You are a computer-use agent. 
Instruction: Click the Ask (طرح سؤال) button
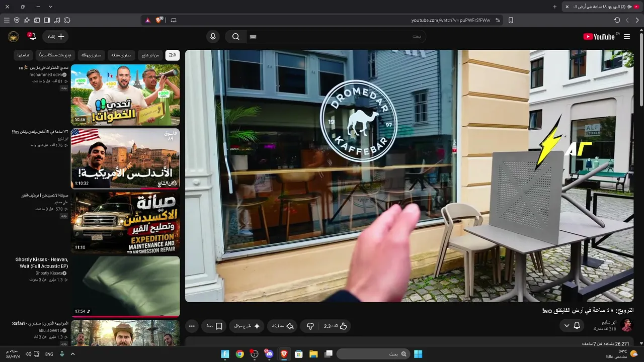point(247,326)
